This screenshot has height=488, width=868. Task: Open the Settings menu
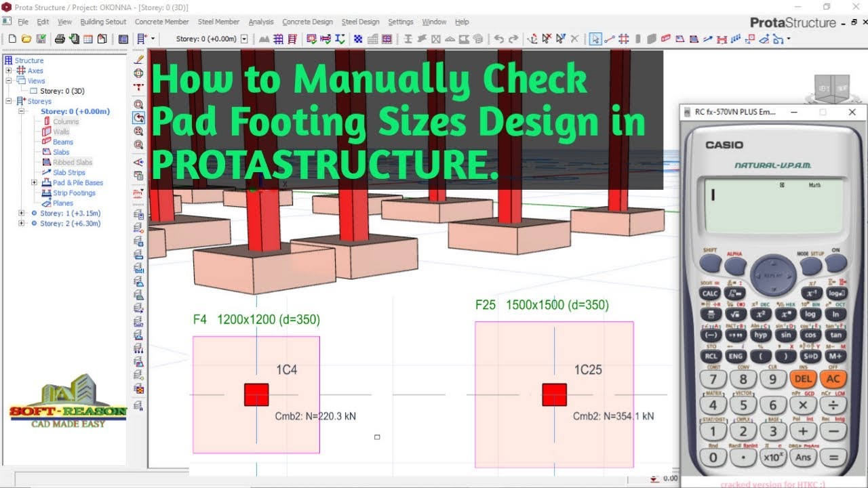[x=401, y=22]
